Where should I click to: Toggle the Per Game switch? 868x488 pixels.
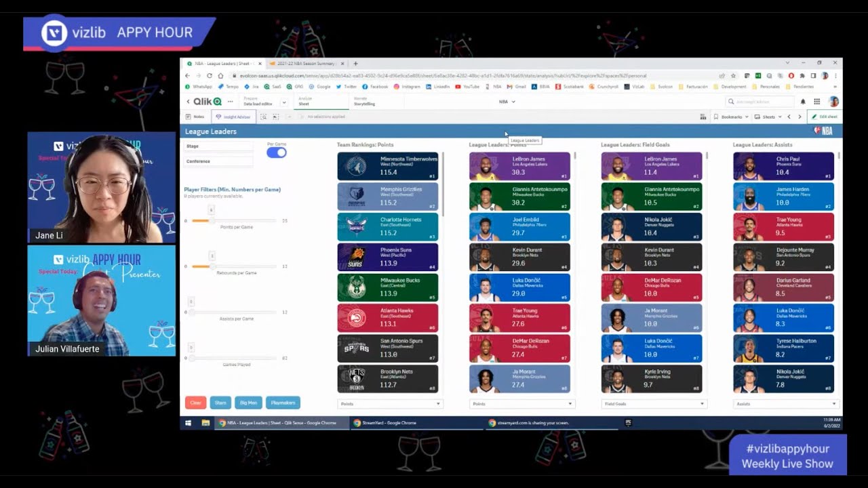[x=276, y=152]
